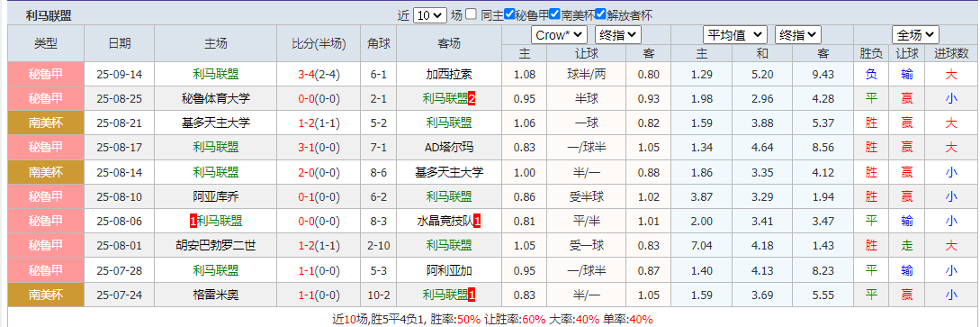980x327 pixels.
Task: Click the 9.43 away odds value
Action: [823, 75]
